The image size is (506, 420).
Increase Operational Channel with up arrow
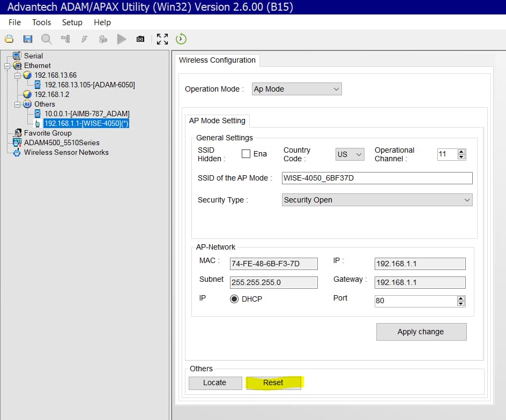point(462,152)
